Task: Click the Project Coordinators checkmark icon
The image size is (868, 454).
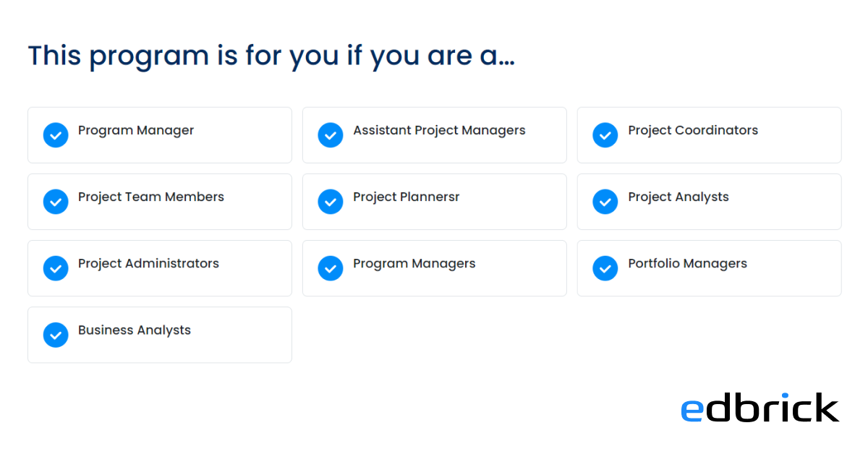Action: [605, 135]
